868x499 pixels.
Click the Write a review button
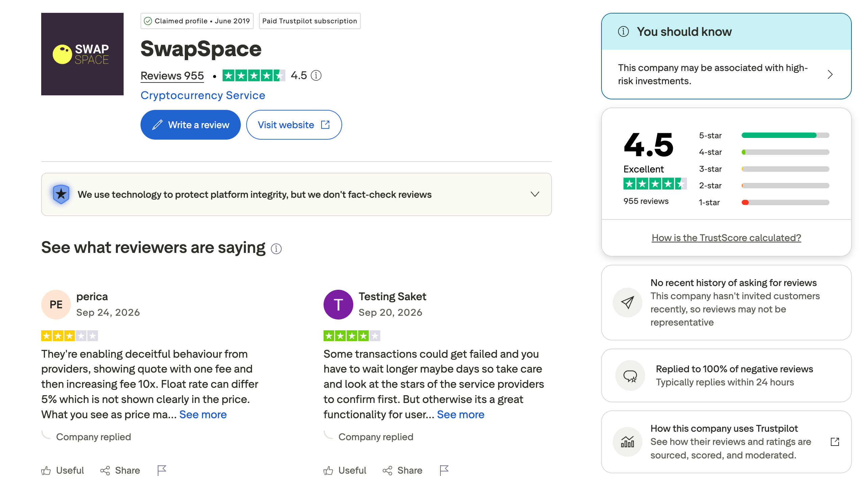190,125
